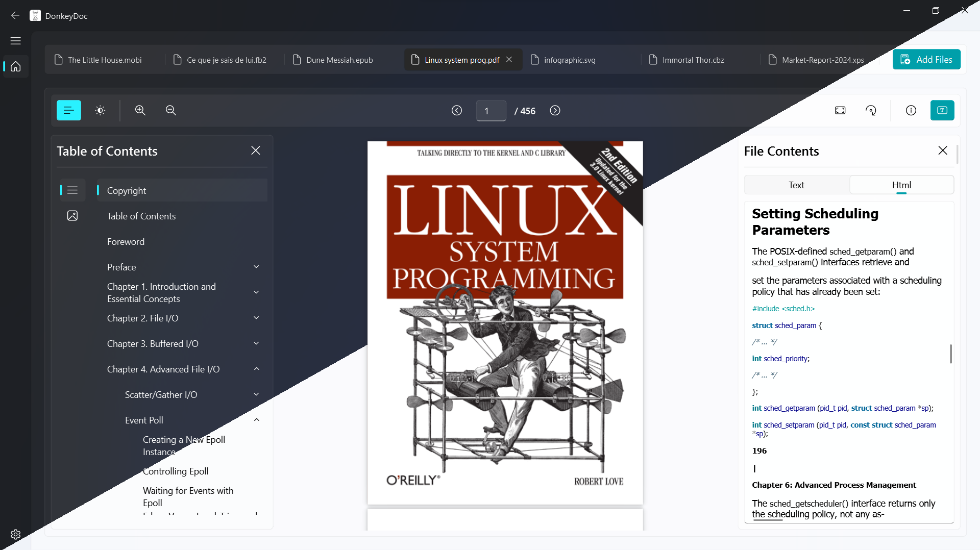
Task: Toggle the table of contents panel button
Action: pos(68,110)
